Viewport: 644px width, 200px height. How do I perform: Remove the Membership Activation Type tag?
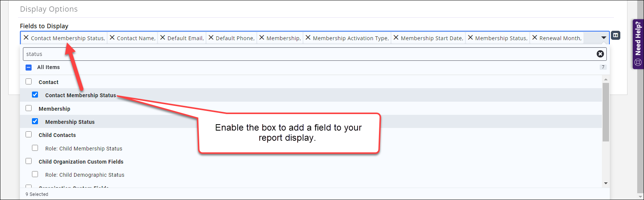[x=308, y=38]
